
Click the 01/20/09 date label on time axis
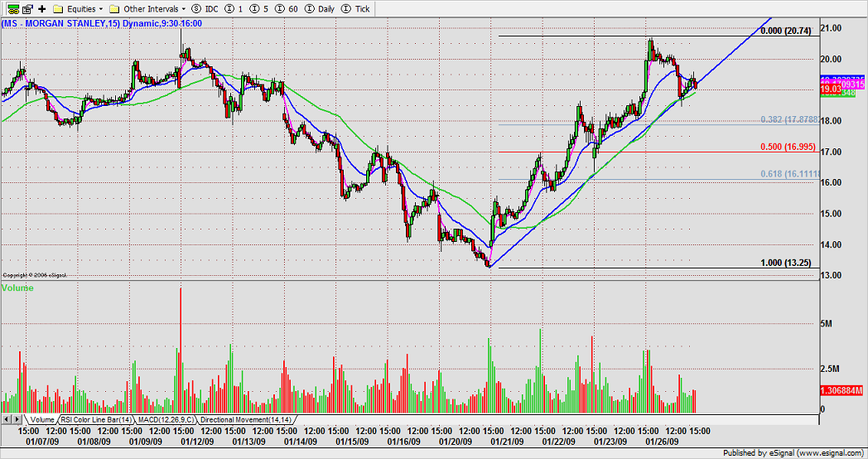(x=456, y=442)
